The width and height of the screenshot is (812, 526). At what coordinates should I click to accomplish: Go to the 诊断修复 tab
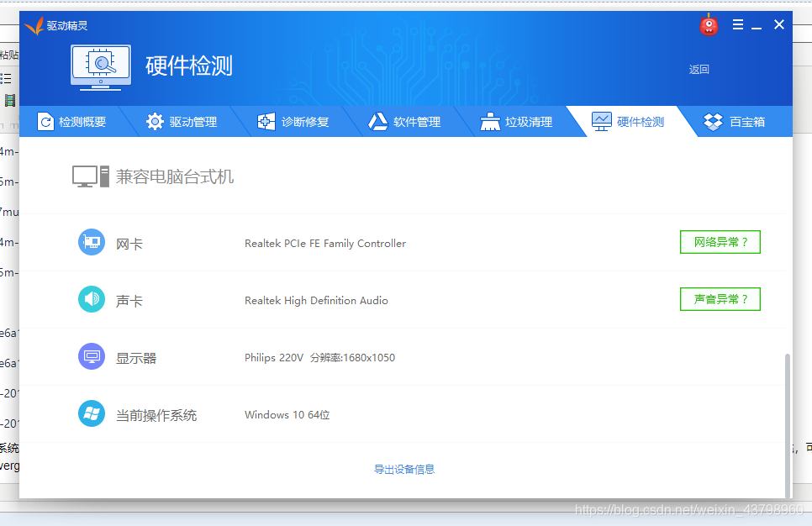tap(294, 122)
